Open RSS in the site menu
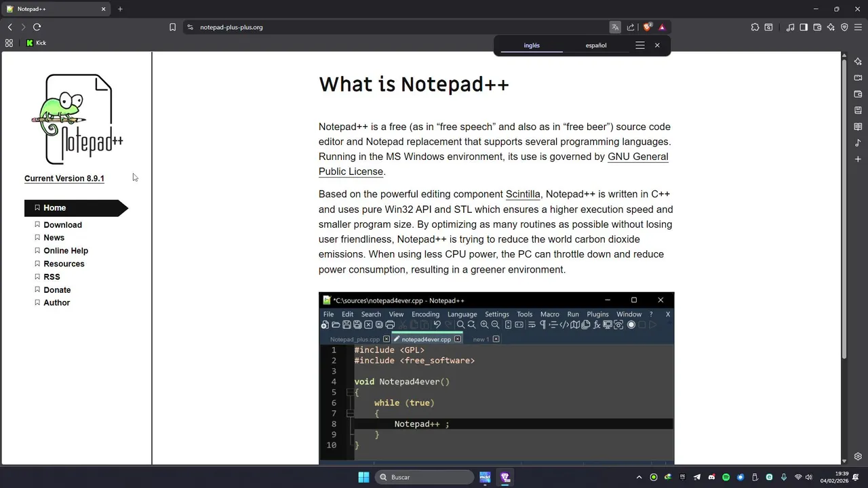 (52, 277)
